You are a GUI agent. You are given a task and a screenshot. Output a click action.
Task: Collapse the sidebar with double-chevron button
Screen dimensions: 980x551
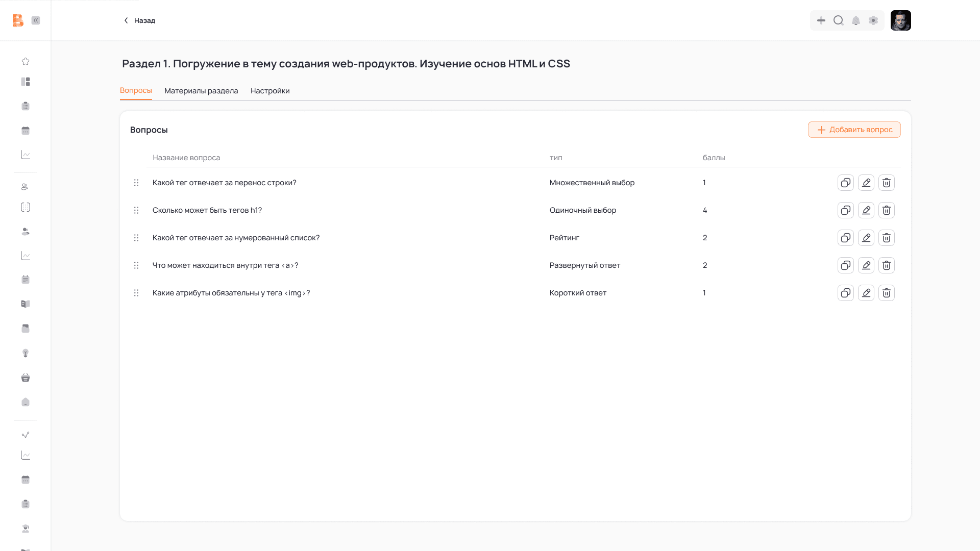tap(36, 20)
